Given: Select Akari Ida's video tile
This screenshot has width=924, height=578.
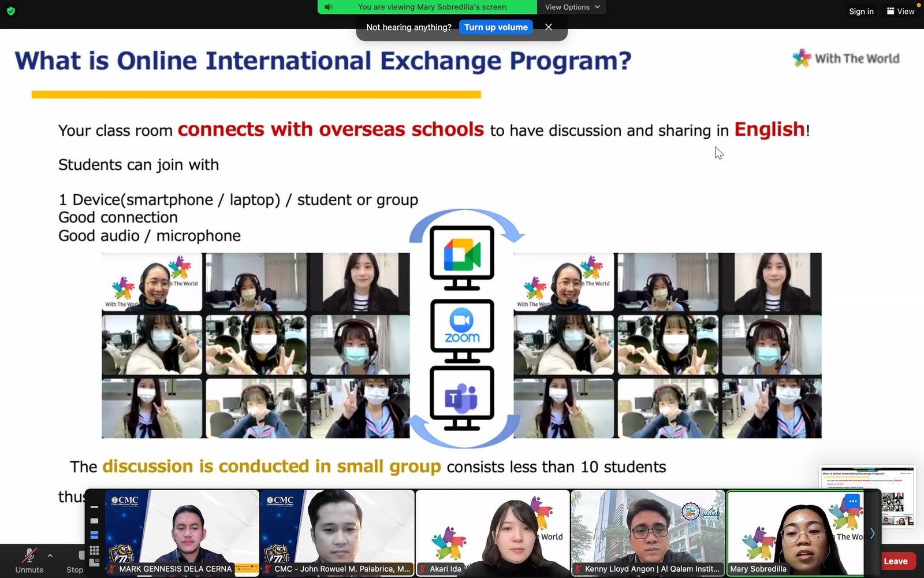Looking at the screenshot, I should point(493,533).
